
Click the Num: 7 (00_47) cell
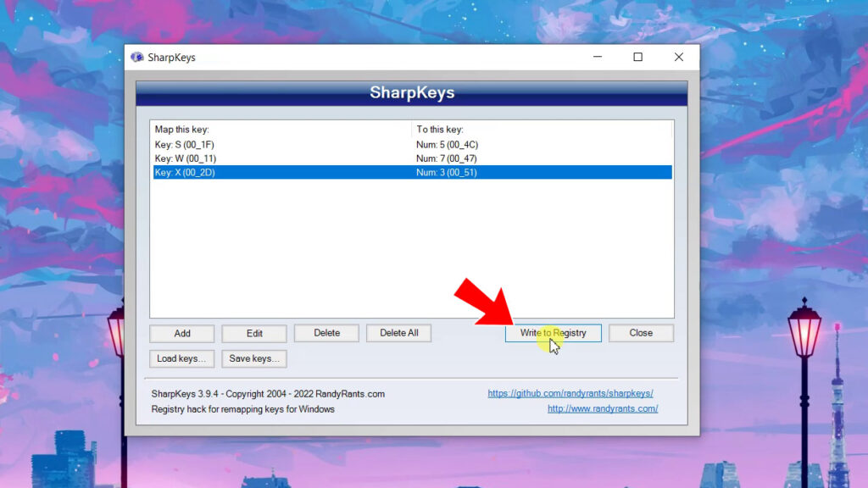click(446, 158)
